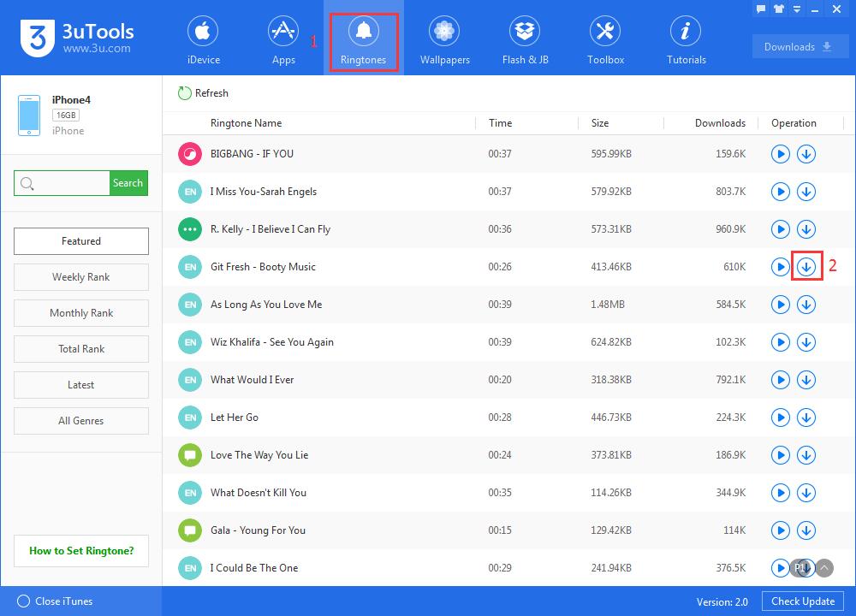Open the skin (shirt) icon in title bar

click(779, 9)
